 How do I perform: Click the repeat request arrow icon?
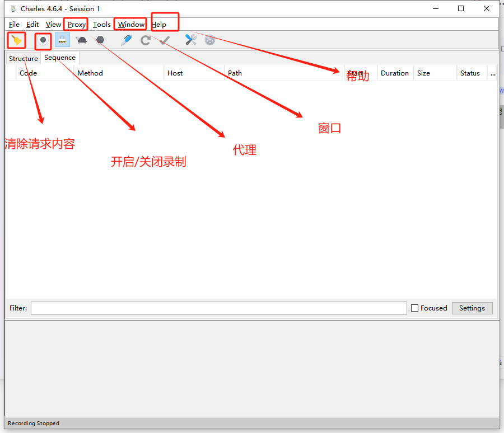tap(146, 40)
